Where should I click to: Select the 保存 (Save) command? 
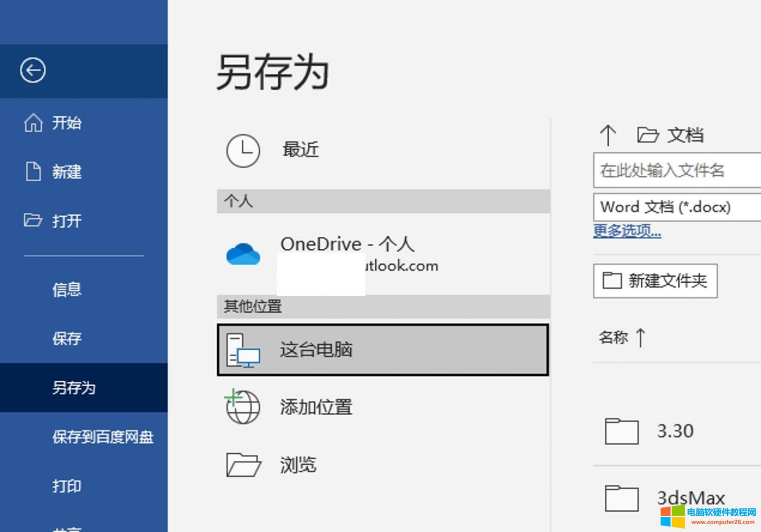[66, 339]
